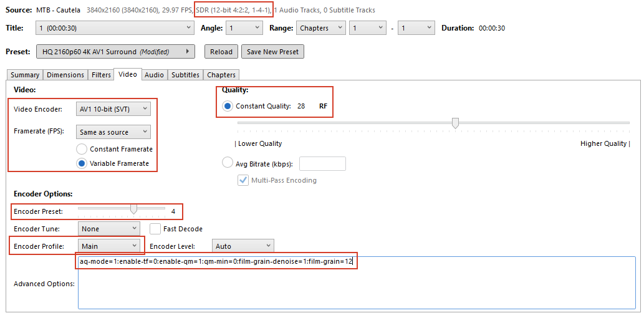This screenshot has height=313, width=644.
Task: Open the Video Encoder dropdown
Action: point(113,109)
